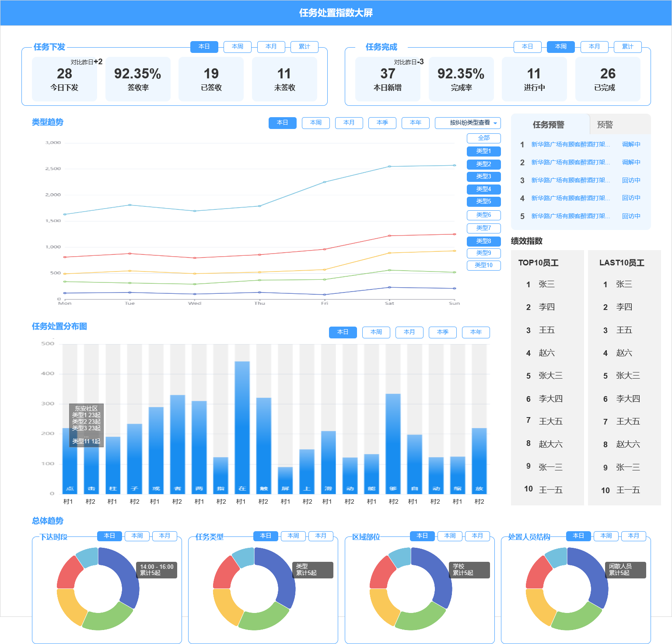Image resolution: width=672 pixels, height=644 pixels.
Task: Click 回访中 status in row 5
Action: [631, 216]
